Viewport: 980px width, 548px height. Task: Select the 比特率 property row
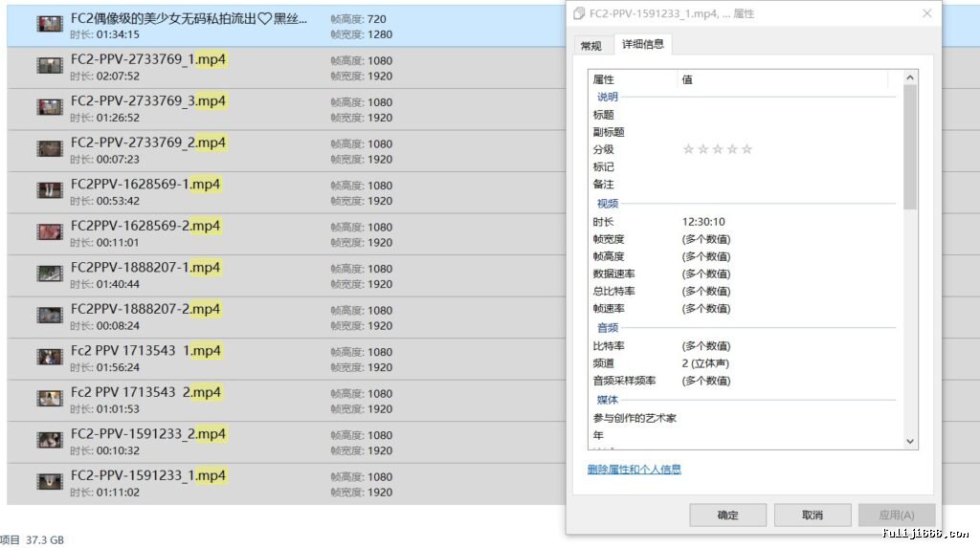click(x=744, y=345)
